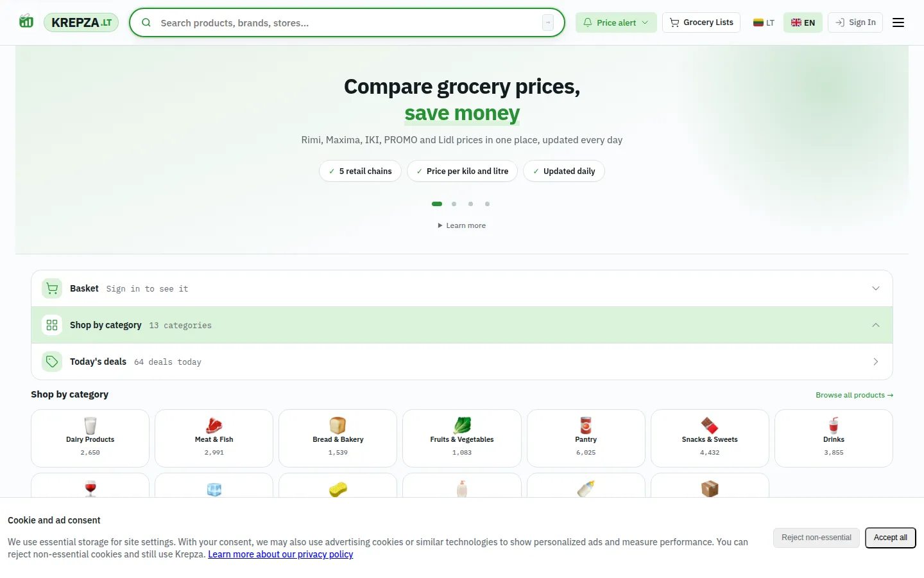Submit search with the arrow button
The height and width of the screenshot is (578, 924).
(x=548, y=22)
